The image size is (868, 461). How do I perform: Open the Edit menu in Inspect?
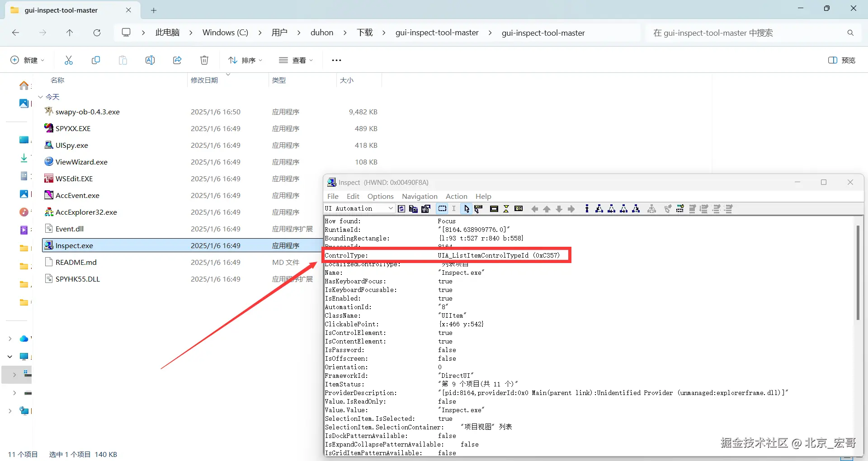point(353,196)
